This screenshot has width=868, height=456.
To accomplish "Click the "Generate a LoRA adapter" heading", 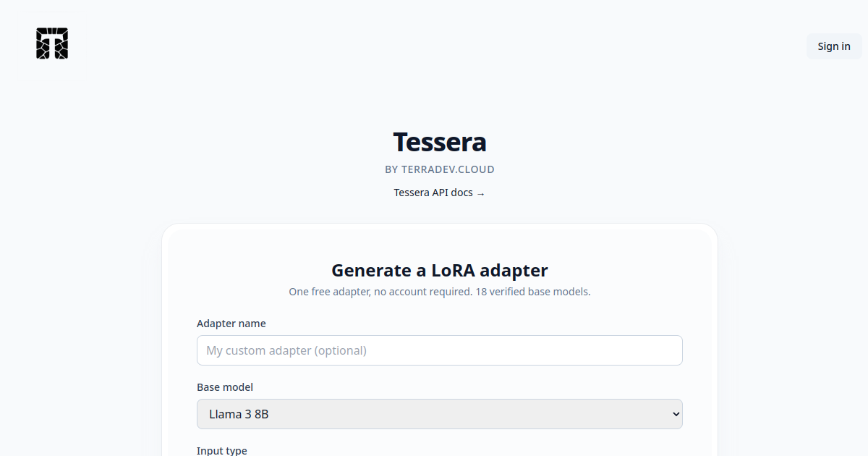I will click(x=440, y=270).
